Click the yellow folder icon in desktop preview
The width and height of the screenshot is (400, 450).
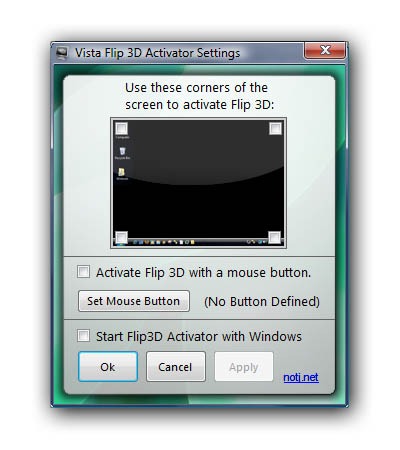[122, 172]
